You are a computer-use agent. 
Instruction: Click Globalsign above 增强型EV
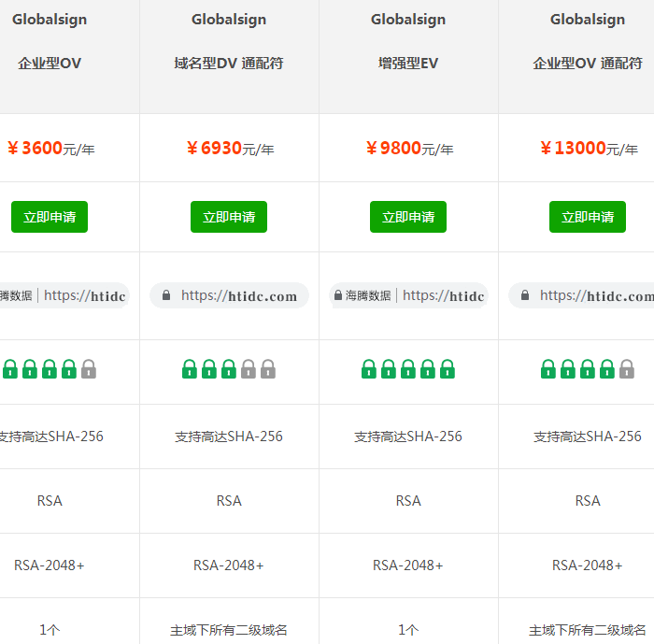point(408,20)
